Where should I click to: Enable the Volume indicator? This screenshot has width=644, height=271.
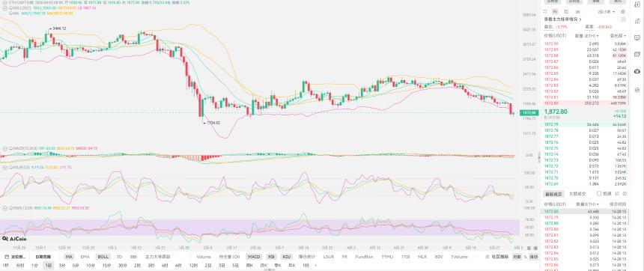pyautogui.click(x=203, y=257)
